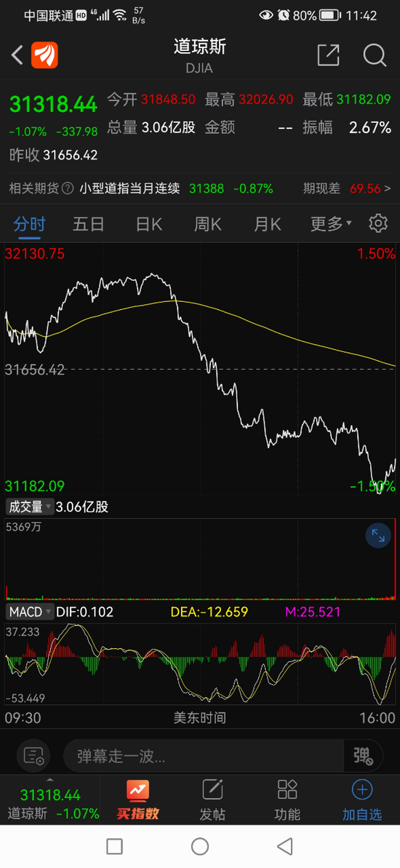
Task: Tap the 弹幕走一波 input field
Action: coord(204,755)
